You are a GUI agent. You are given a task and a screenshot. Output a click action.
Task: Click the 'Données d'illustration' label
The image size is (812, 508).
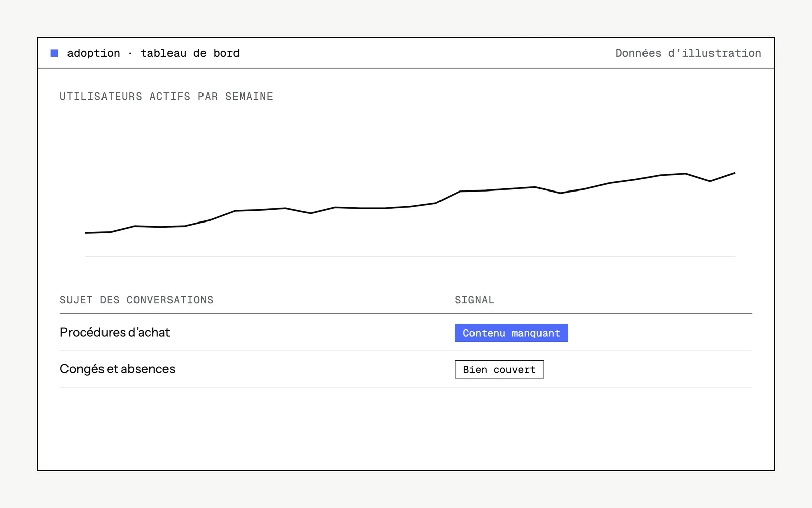click(688, 53)
